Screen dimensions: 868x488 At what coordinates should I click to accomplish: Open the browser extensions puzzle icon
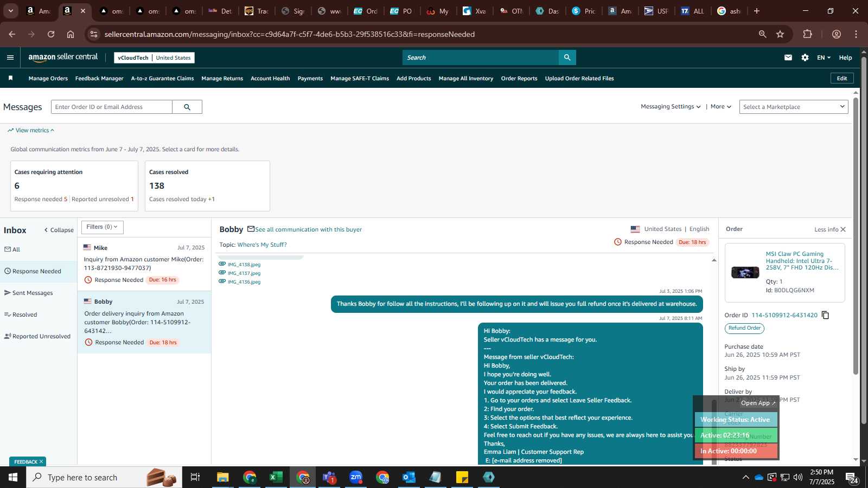point(807,34)
